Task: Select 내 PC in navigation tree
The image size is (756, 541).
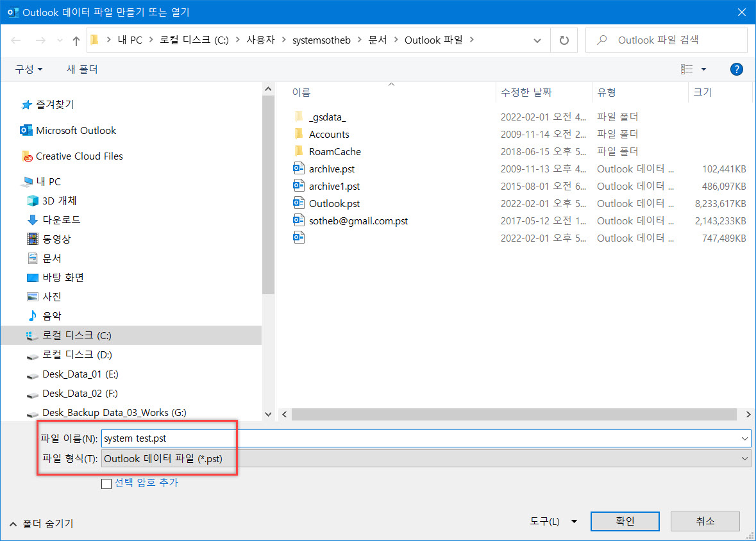Action: click(x=49, y=182)
